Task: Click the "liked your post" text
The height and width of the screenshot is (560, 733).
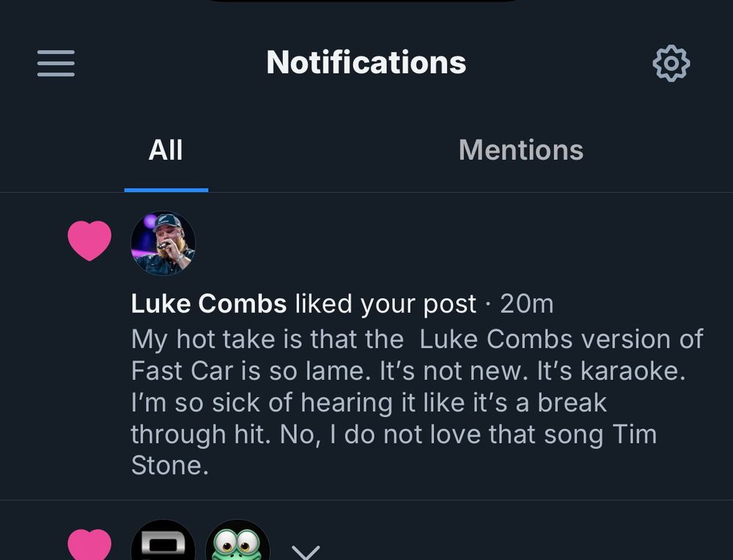Action: coord(386,304)
